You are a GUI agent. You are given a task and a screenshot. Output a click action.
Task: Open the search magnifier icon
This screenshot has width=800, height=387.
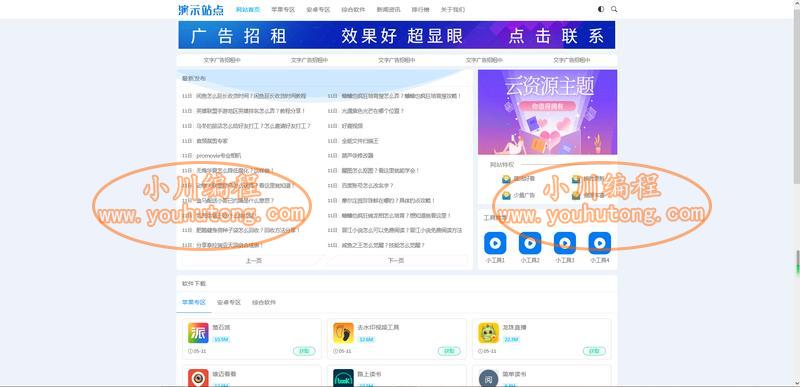614,9
